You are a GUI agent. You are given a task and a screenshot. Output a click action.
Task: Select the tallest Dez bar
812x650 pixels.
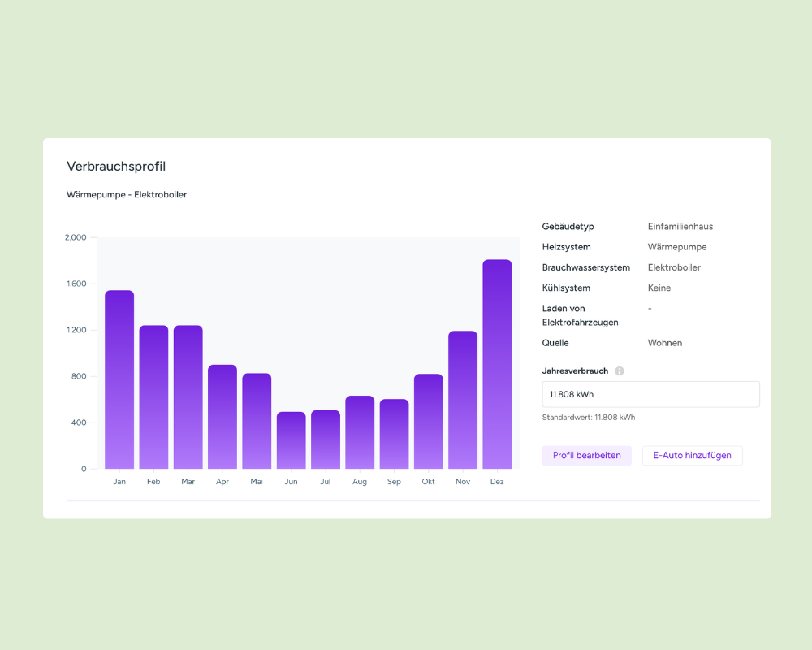tap(497, 364)
